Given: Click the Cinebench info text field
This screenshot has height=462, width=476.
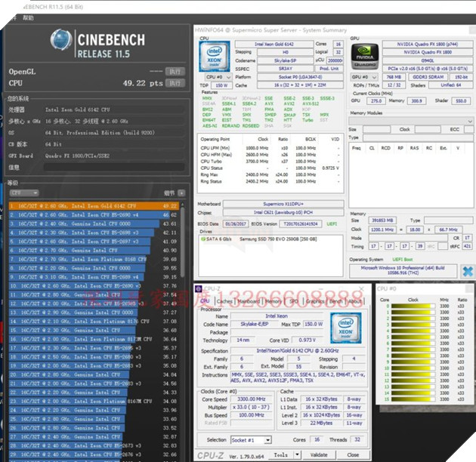Looking at the screenshot, I should 114,167.
